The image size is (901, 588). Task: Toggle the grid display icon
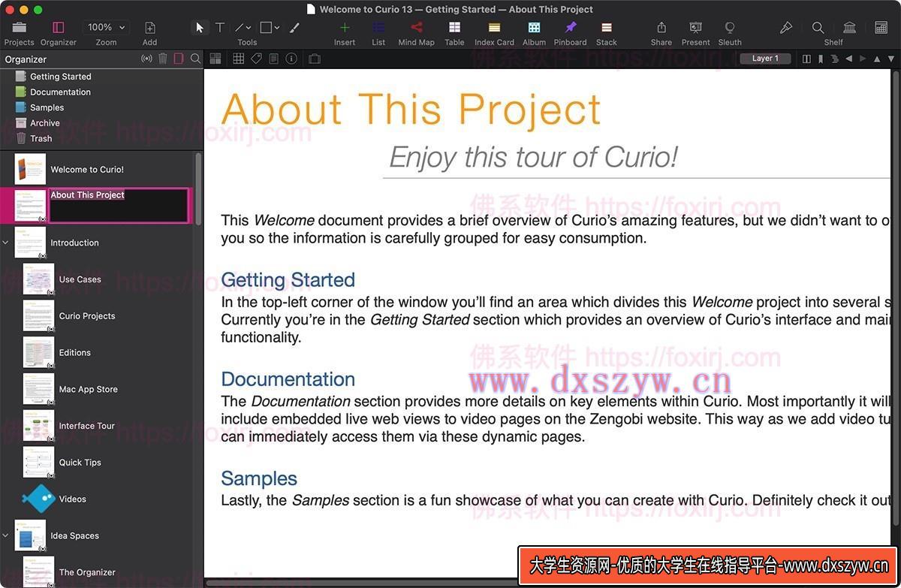(238, 59)
